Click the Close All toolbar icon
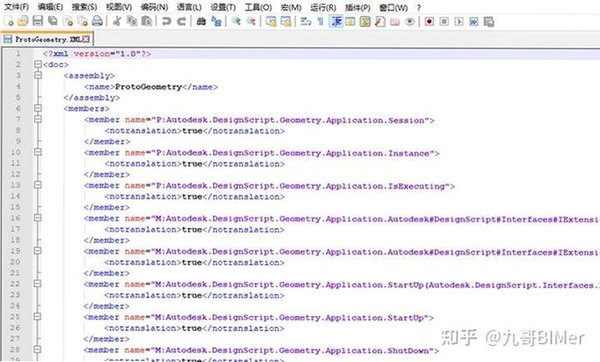This screenshot has width=600, height=362. (x=83, y=21)
